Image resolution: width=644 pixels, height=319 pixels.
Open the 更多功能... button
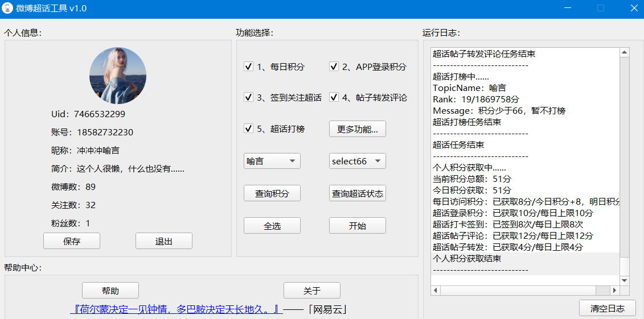click(358, 129)
